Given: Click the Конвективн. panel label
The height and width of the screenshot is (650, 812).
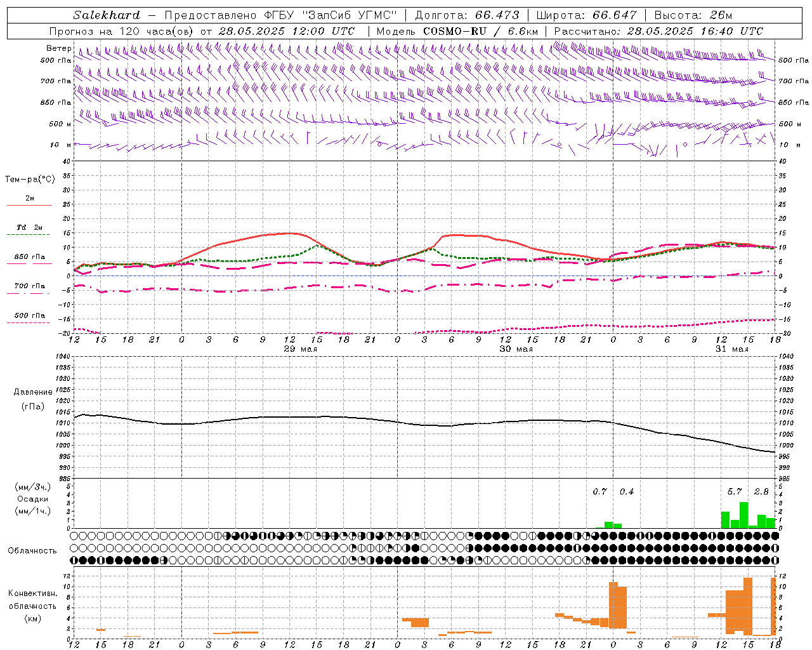Looking at the screenshot, I should 32,594.
